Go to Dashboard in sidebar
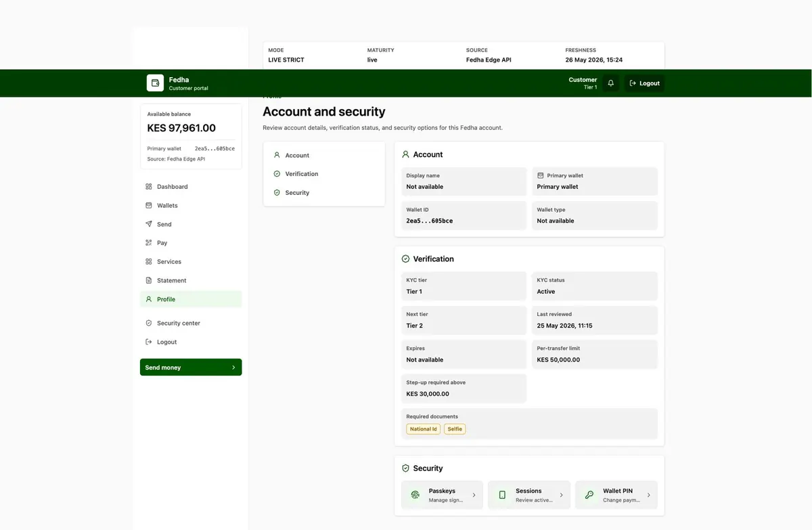Viewport: 812px width, 530px height. (191, 187)
